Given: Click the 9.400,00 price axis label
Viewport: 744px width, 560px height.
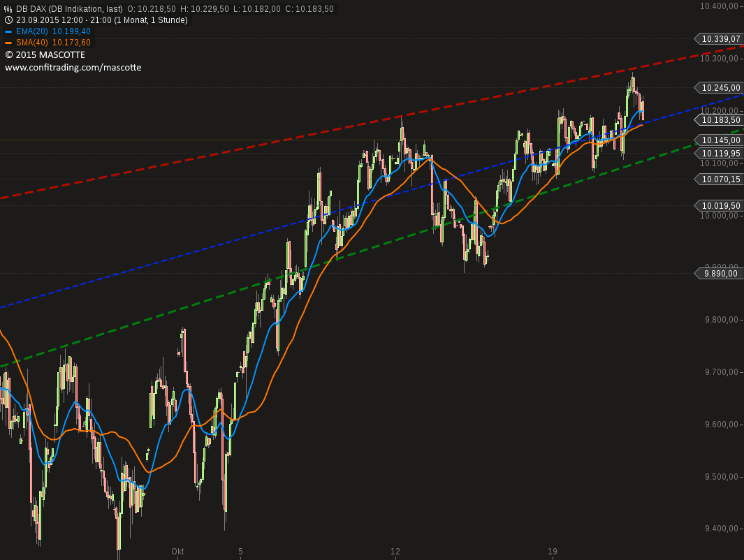Looking at the screenshot, I should (721, 529).
